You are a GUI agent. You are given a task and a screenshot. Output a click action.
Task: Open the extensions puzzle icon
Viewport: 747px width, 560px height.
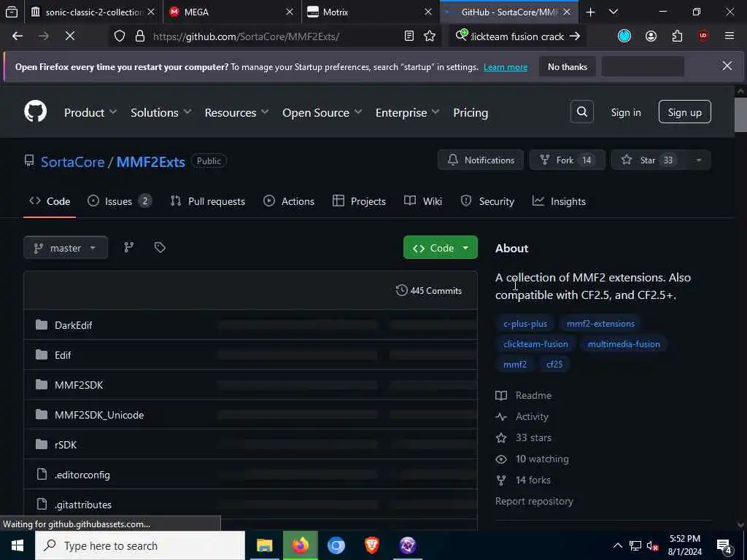point(677,36)
